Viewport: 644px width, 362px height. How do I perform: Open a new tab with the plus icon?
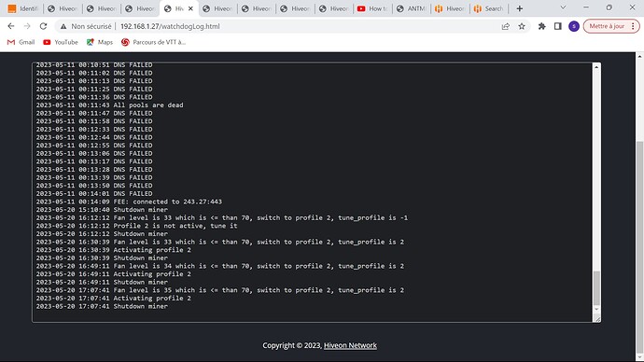(x=520, y=8)
